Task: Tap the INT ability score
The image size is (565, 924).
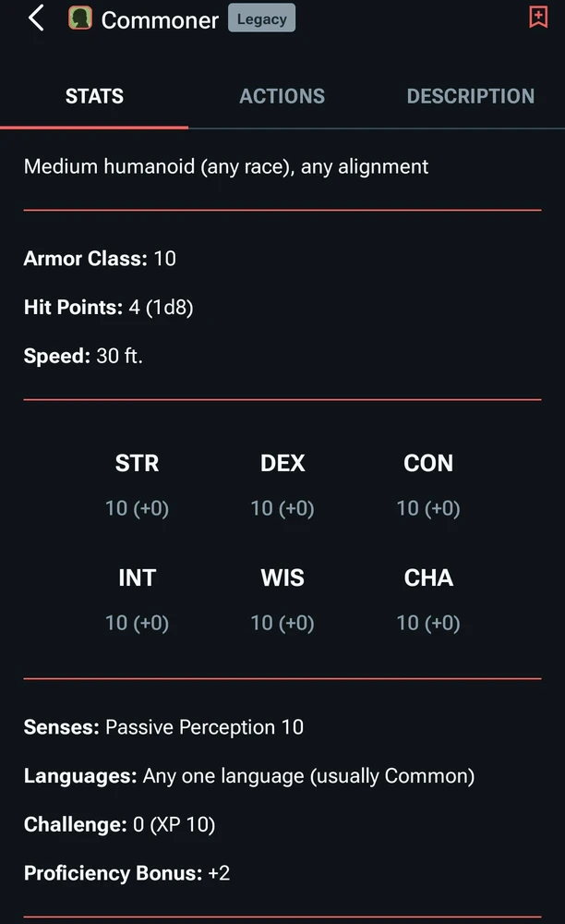Action: coord(137,600)
